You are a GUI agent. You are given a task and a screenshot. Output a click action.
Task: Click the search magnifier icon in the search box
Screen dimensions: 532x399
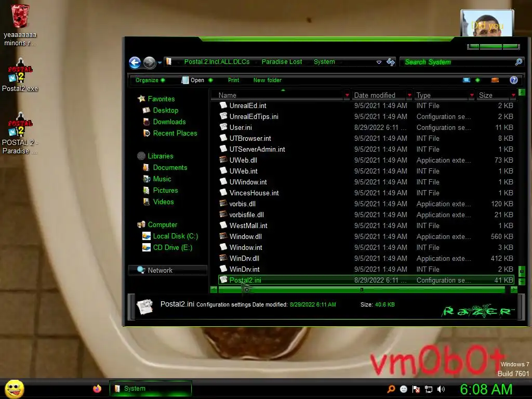[518, 62]
